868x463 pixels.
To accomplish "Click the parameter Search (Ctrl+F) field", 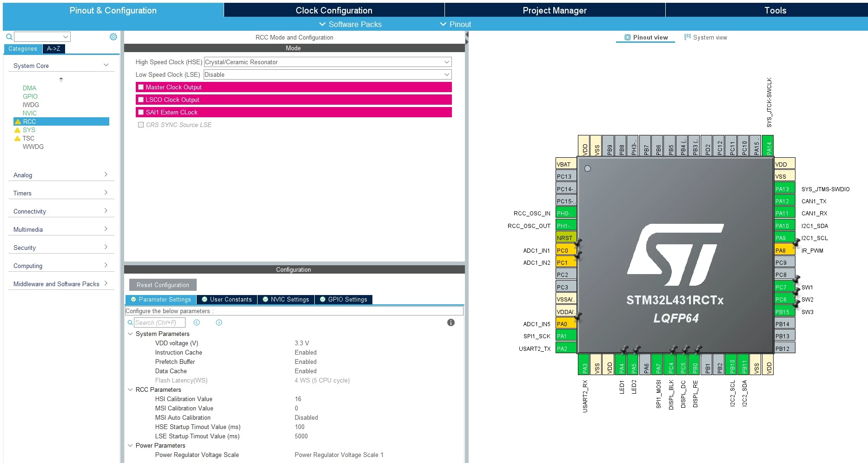I will 159,322.
